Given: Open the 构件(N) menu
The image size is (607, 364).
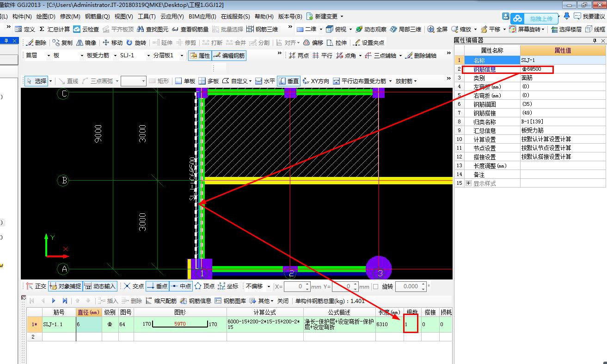Looking at the screenshot, I should point(22,17).
